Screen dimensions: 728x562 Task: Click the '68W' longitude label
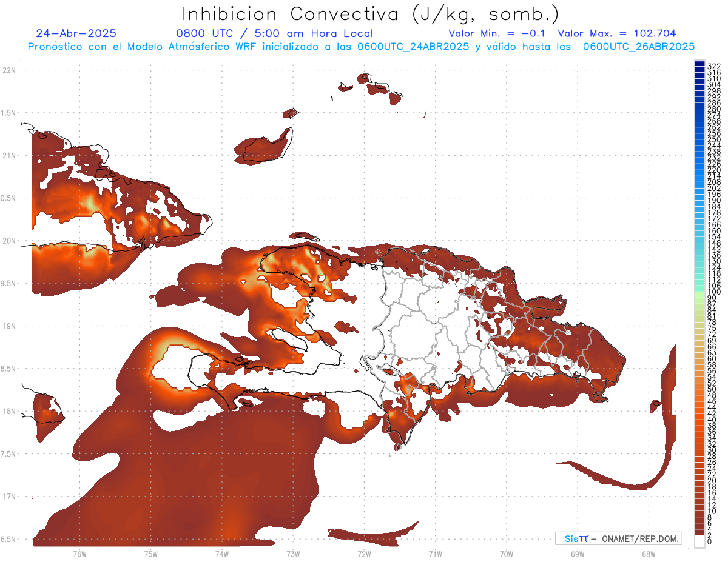(648, 554)
